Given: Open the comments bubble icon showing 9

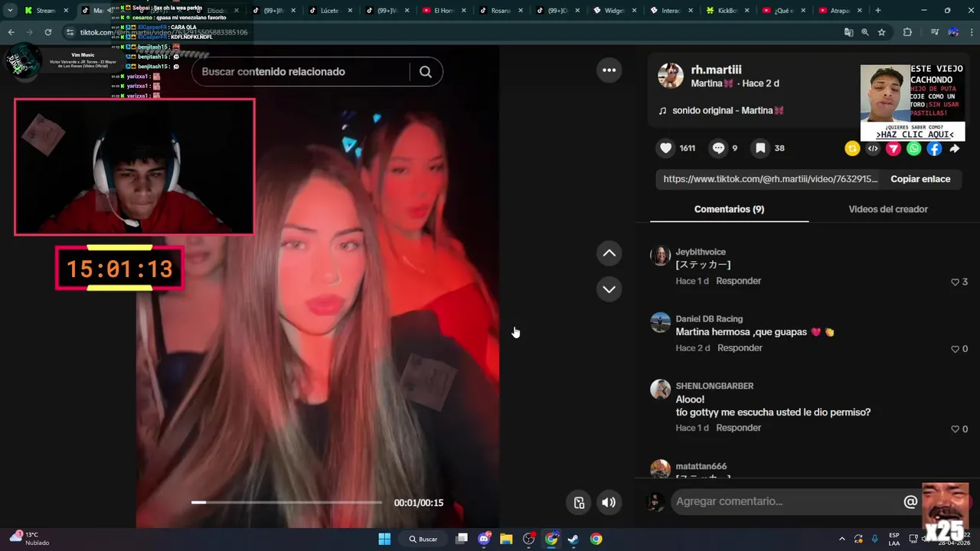Looking at the screenshot, I should [718, 148].
